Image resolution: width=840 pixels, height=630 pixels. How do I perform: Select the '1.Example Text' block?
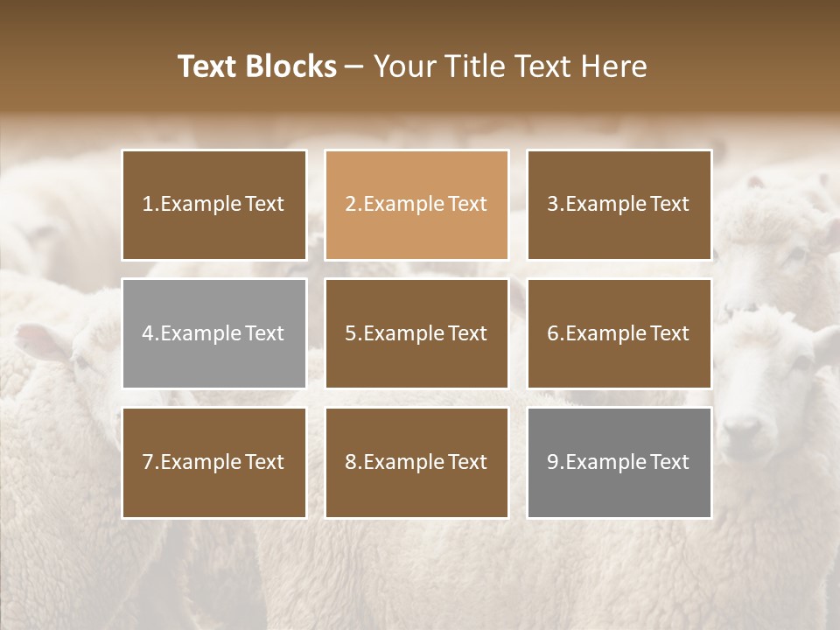214,205
